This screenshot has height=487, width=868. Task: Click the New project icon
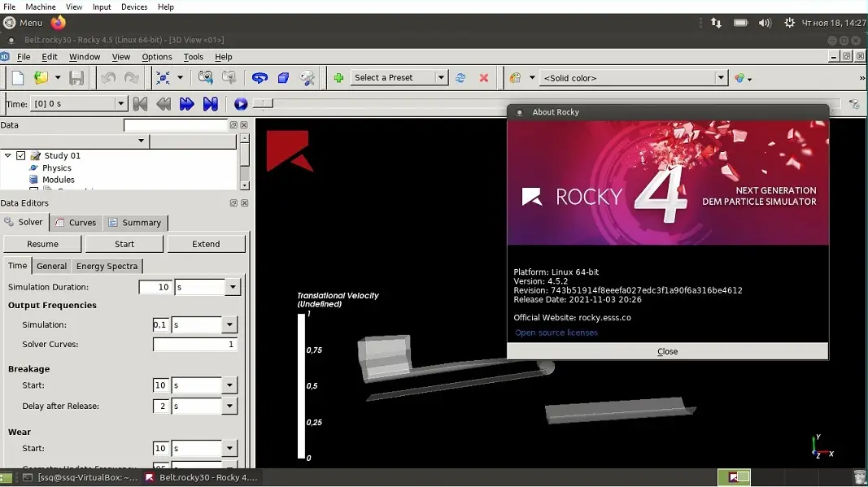18,78
